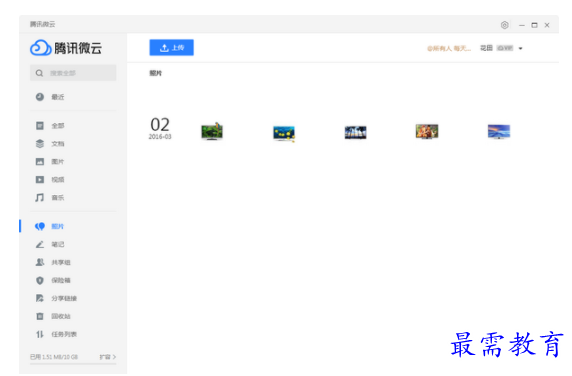Open the 音乐 (Music) category
Viewport: 572px width, 376px height.
click(x=50, y=198)
